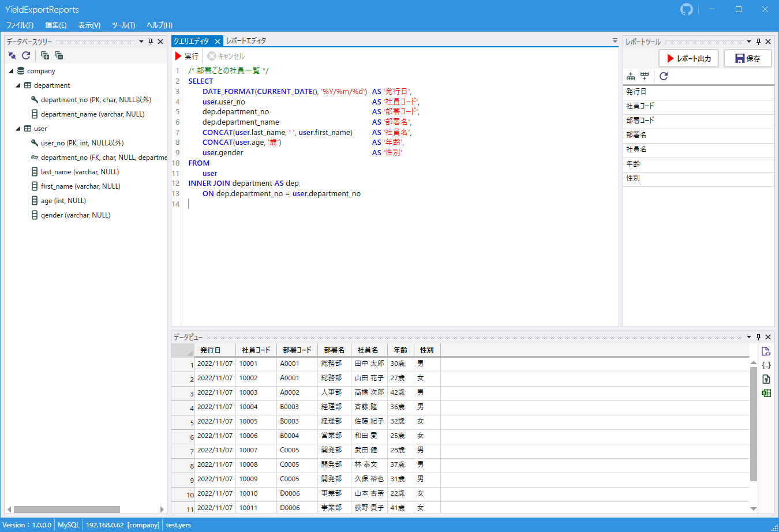
Task: Export data view as Excel file
Action: (x=766, y=393)
